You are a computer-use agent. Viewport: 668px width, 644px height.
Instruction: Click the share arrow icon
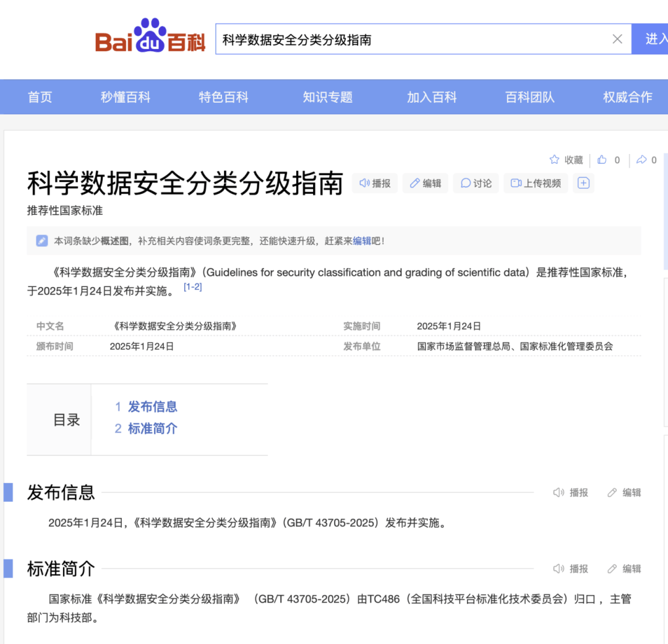(641, 160)
